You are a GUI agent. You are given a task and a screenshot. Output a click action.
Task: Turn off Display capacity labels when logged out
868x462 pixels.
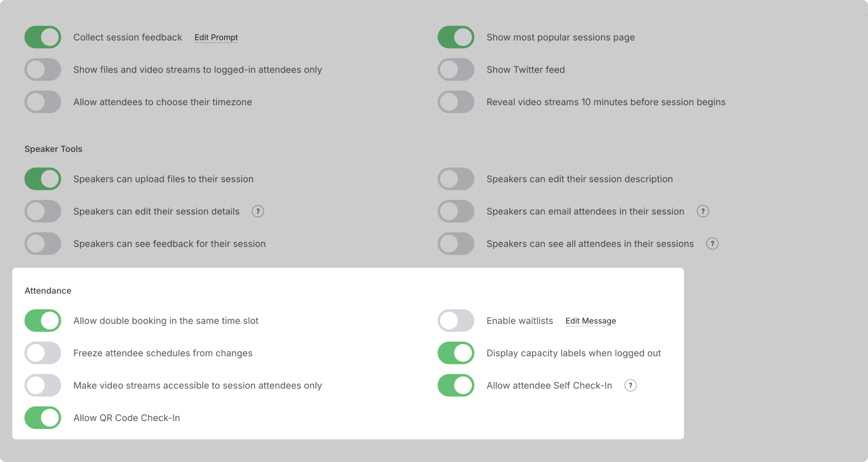(456, 353)
